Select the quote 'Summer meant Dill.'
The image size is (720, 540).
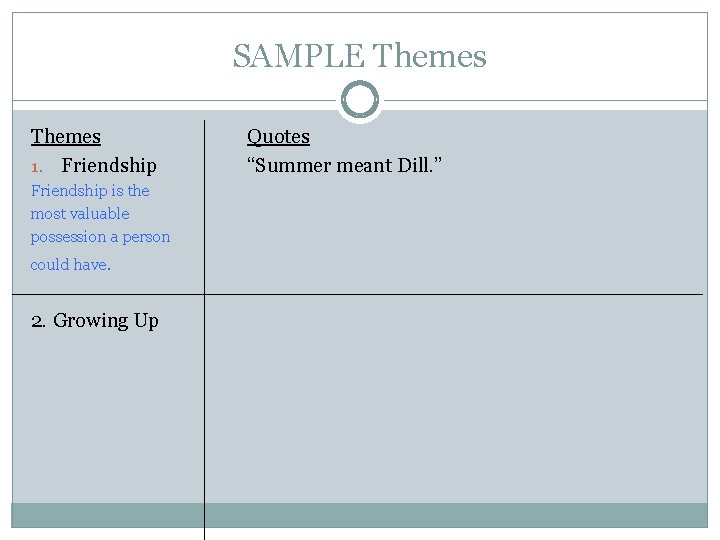coord(344,165)
